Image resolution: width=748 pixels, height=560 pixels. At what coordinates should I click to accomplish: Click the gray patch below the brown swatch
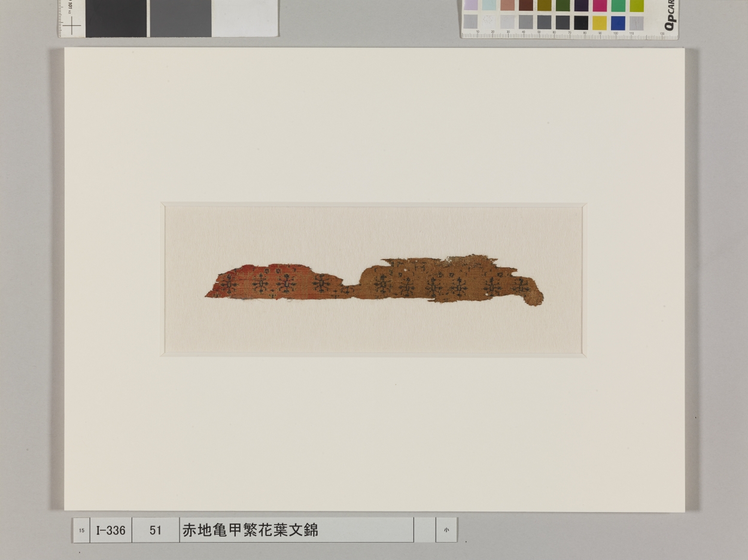526,22
